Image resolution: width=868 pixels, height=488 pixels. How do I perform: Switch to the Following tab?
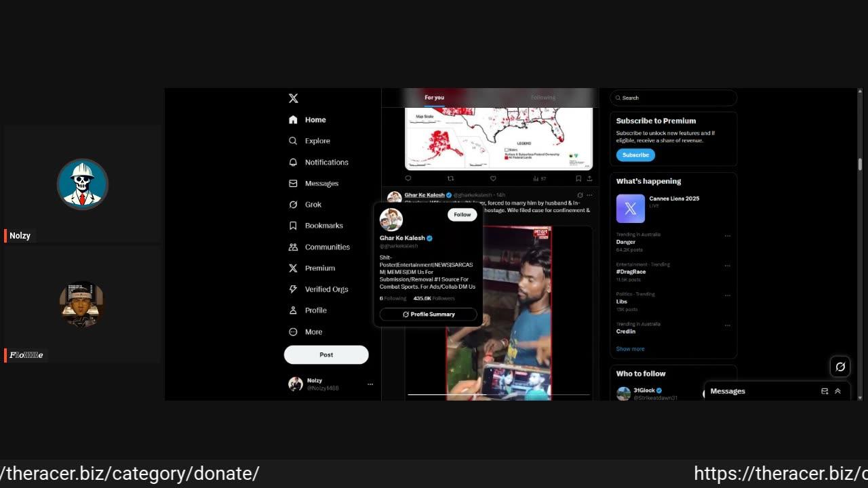543,98
